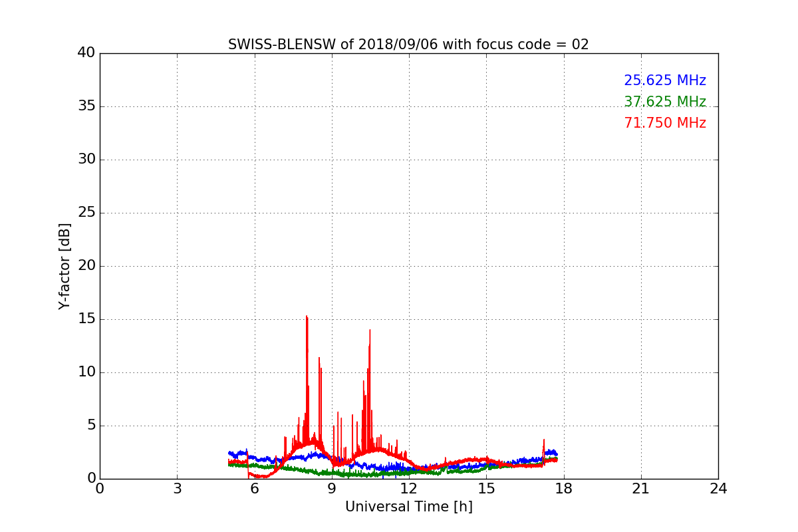
Task: Click the x-axis tick label 15
Action: click(x=486, y=489)
